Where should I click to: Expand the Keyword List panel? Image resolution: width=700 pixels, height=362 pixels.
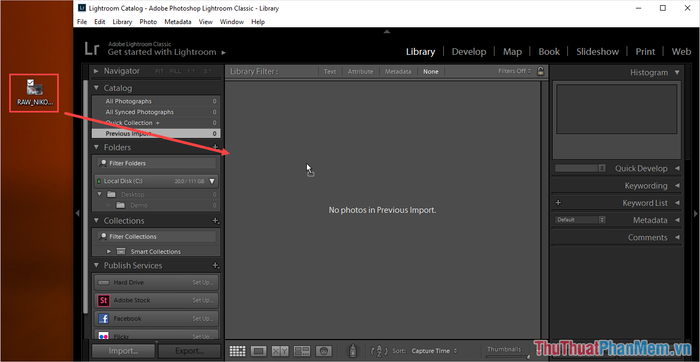pyautogui.click(x=677, y=203)
